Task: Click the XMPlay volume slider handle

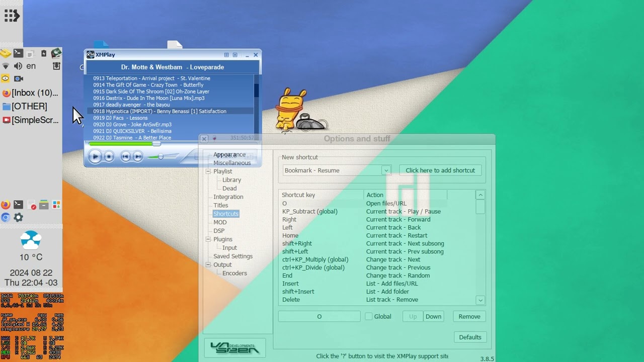Action: pos(160,157)
